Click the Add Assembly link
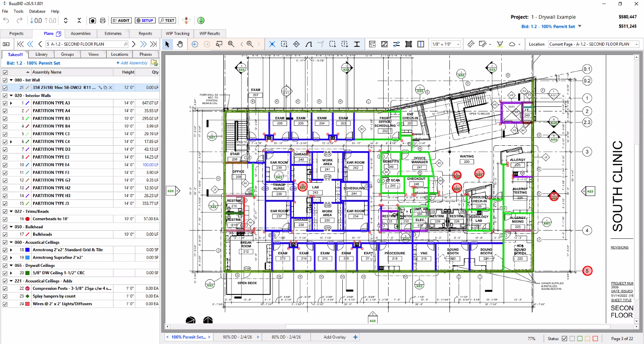644x344 pixels. (x=132, y=63)
